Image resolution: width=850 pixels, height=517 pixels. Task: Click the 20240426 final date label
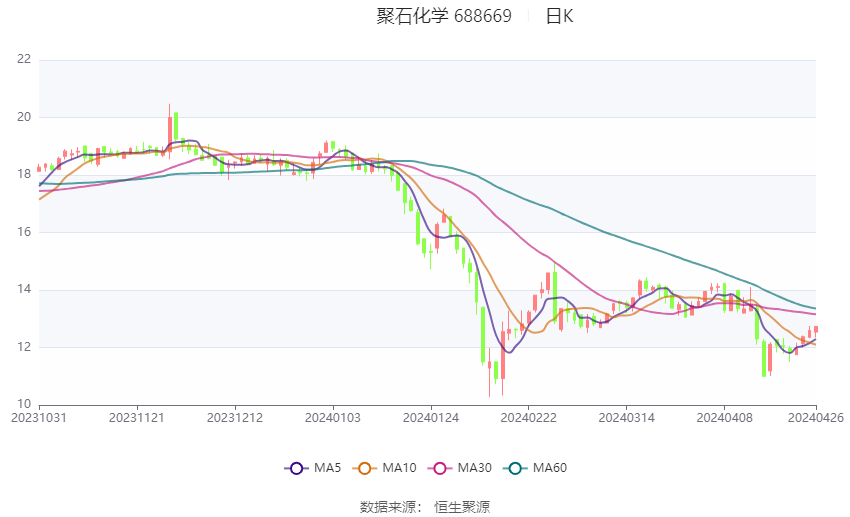tap(816, 417)
